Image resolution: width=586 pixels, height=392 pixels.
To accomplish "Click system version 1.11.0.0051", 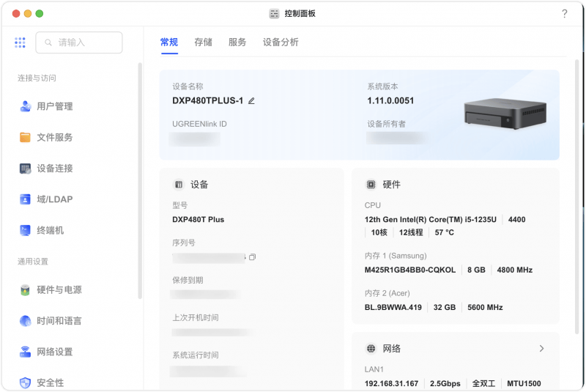I will point(390,101).
